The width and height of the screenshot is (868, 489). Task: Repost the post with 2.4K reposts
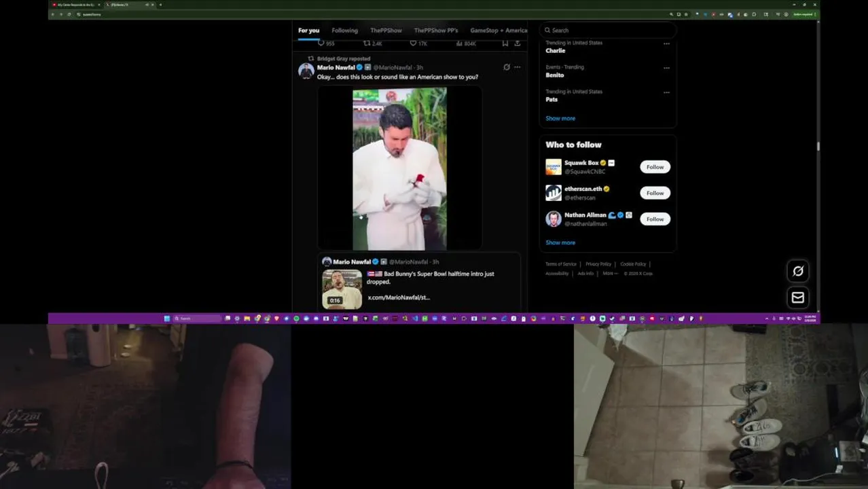(373, 43)
